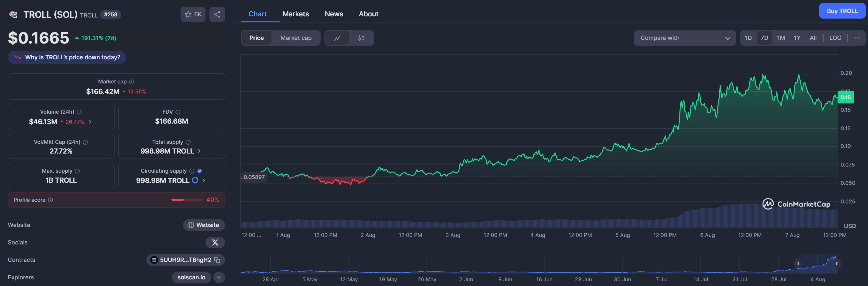Expand Volume 24h details arrow
The width and height of the screenshot is (868, 286).
[x=90, y=122]
